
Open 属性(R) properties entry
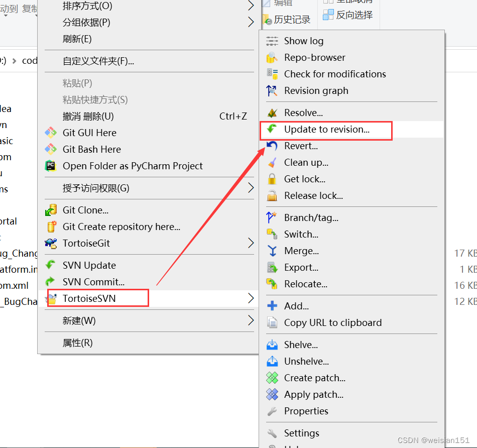[149, 343]
